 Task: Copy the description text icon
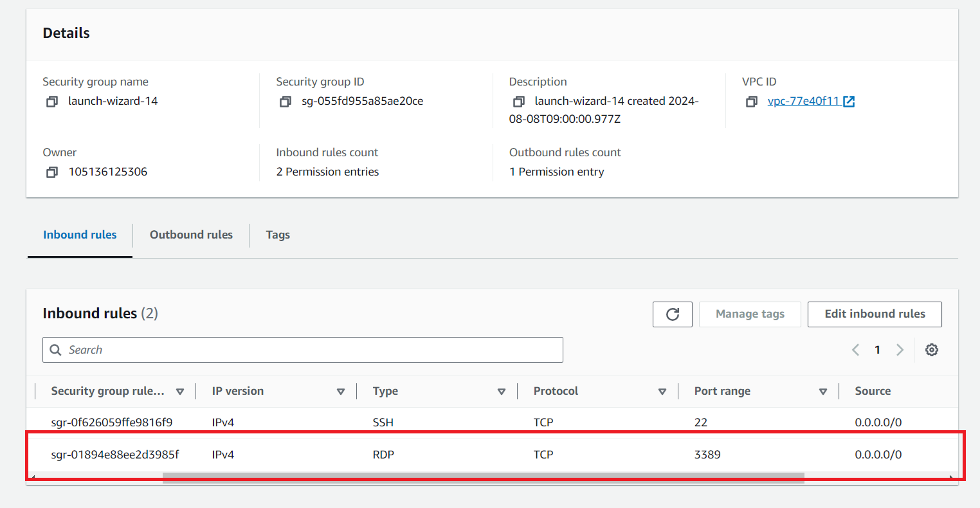(518, 102)
